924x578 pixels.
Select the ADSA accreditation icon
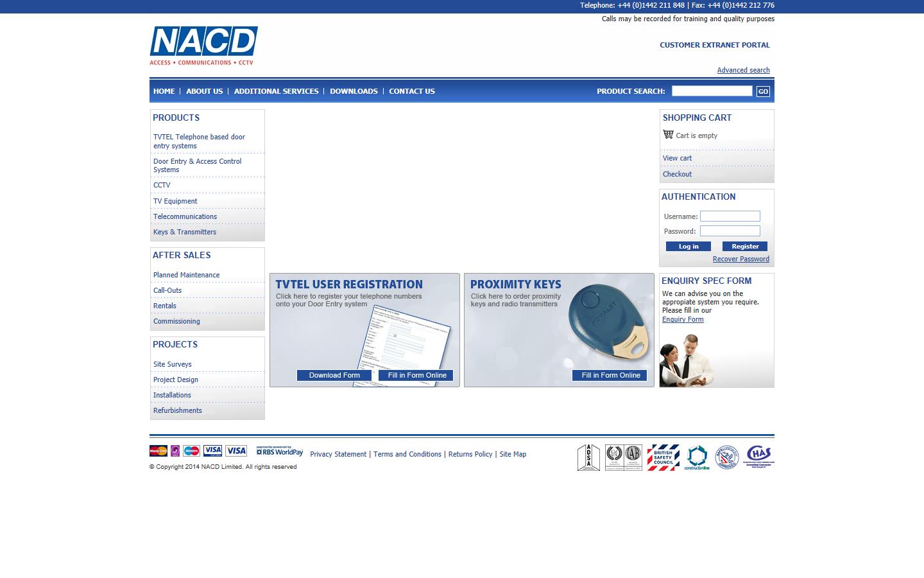pyautogui.click(x=589, y=457)
